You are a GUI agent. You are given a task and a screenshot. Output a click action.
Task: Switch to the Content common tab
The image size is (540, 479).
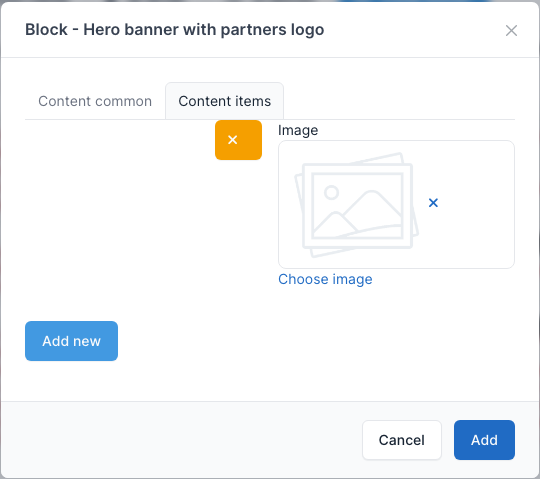point(95,101)
